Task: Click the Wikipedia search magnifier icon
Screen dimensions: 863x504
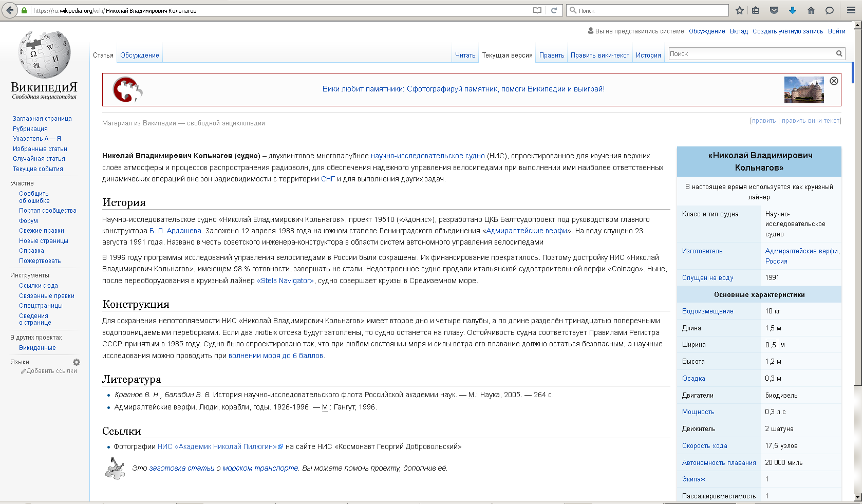Action: [x=839, y=53]
